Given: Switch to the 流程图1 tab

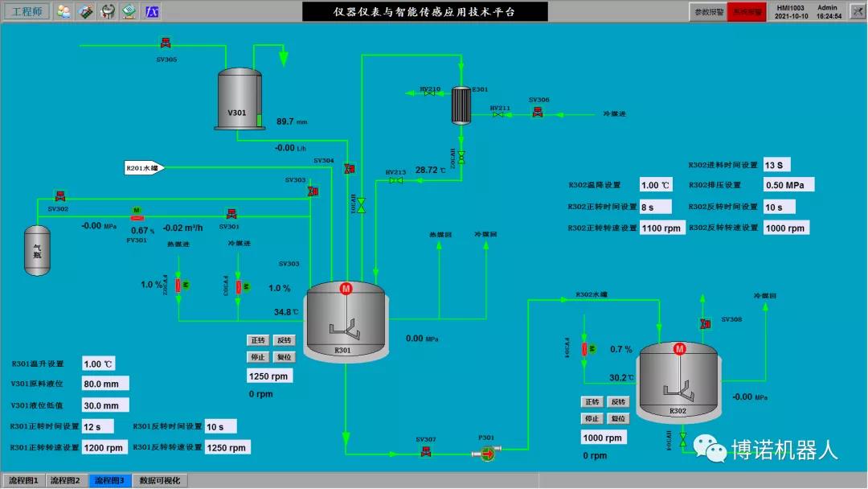Looking at the screenshot, I should click(22, 480).
